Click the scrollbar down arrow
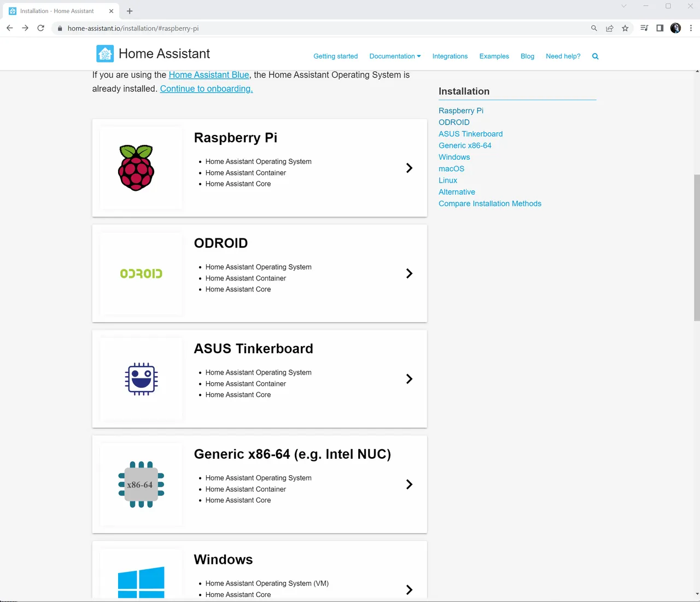The height and width of the screenshot is (602, 700). [697, 594]
